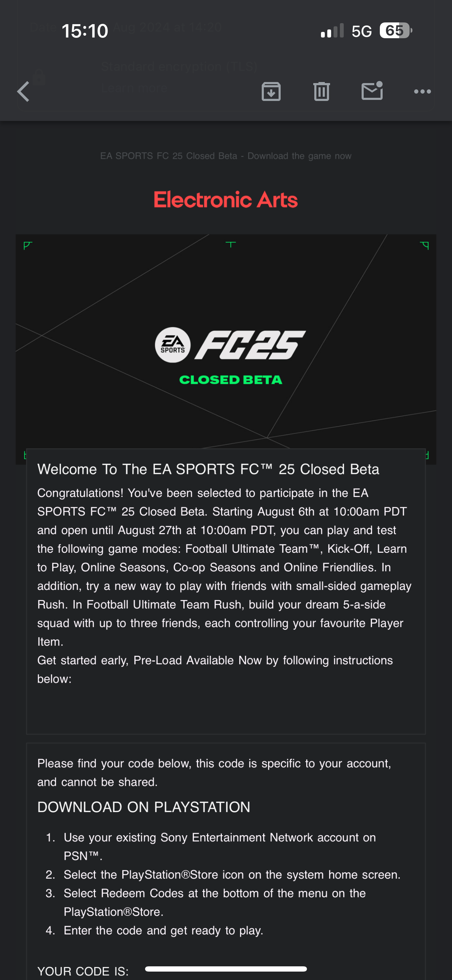Archive this email with the box icon
Image resolution: width=452 pixels, height=980 pixels.
tap(271, 92)
